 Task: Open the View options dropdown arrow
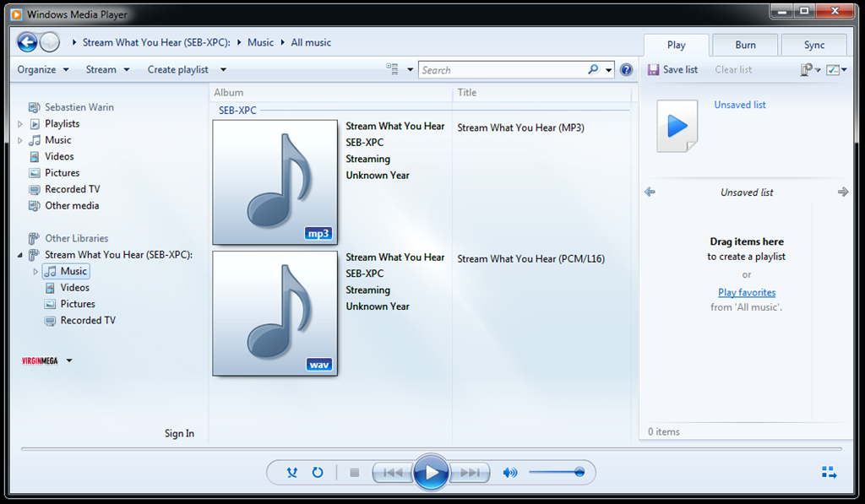[410, 69]
